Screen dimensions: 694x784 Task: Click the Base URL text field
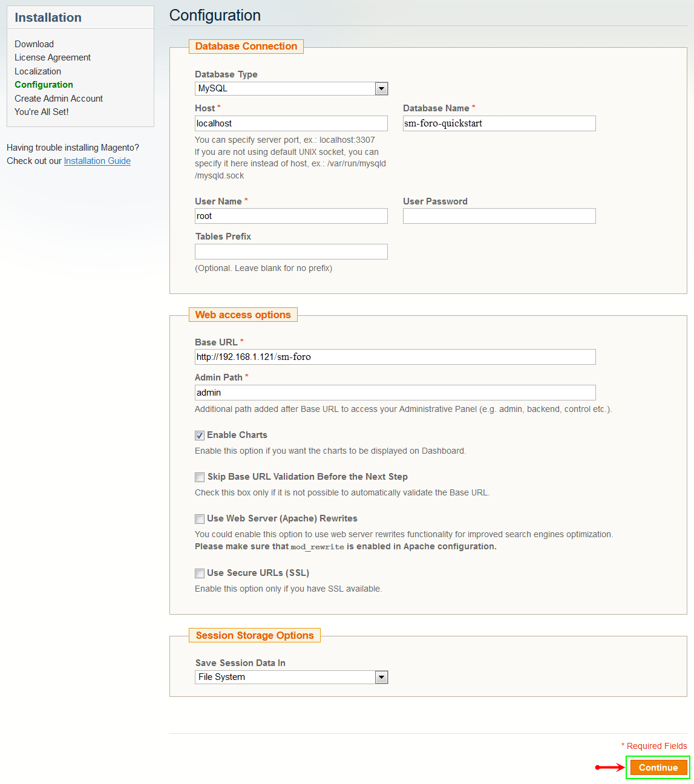395,357
